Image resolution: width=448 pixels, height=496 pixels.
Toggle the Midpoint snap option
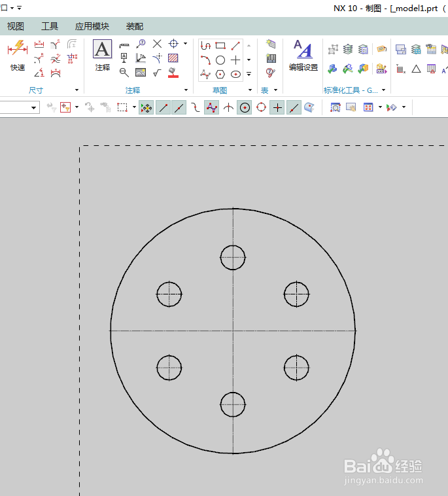point(179,107)
